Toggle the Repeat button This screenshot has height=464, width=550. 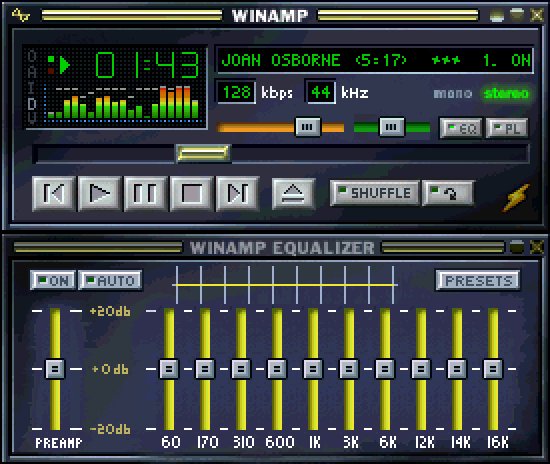point(448,193)
